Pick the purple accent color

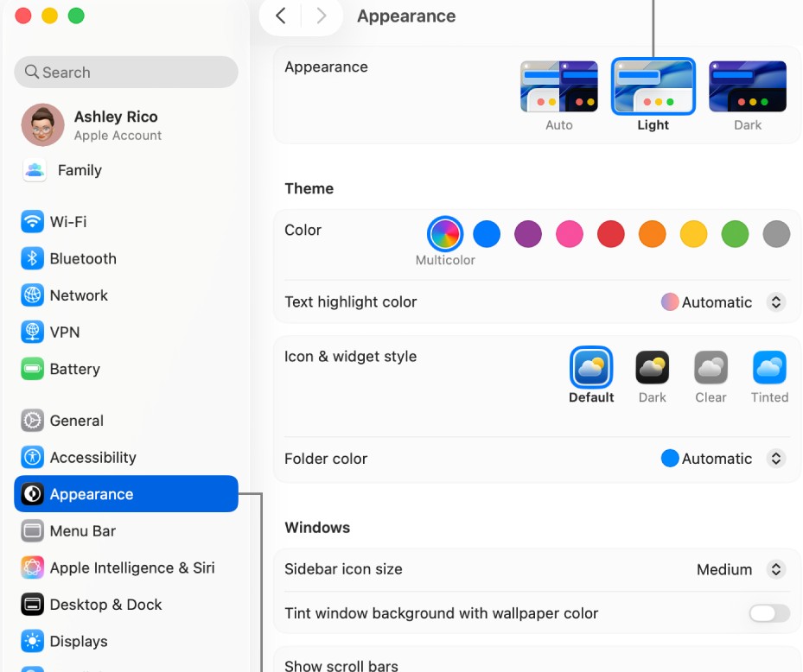pyautogui.click(x=527, y=234)
